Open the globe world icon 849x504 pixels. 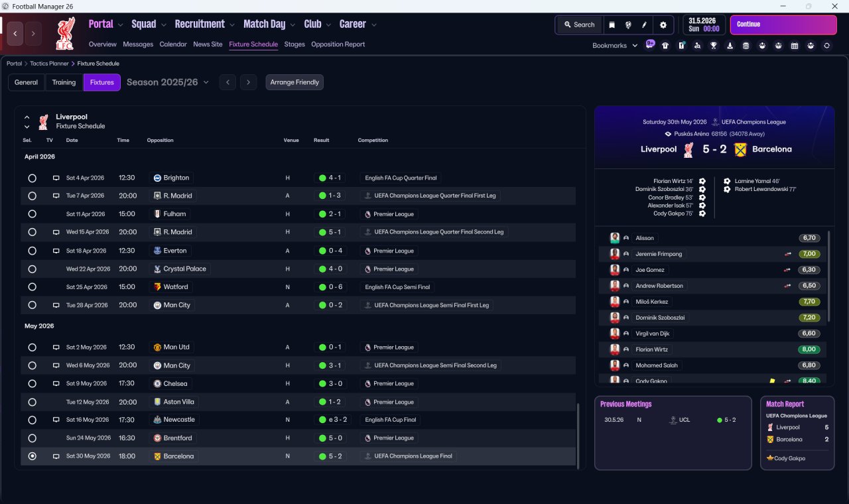(x=628, y=25)
